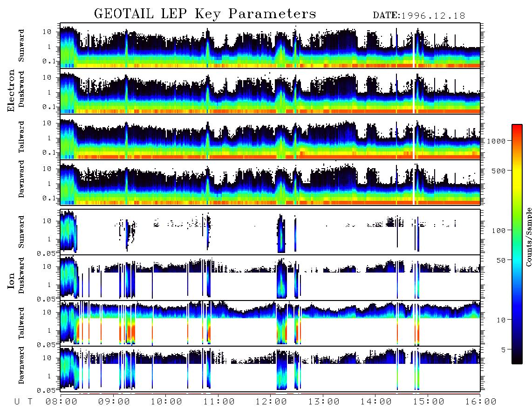This screenshot has height=410, width=532.
Task: Click the 14:00 time tick label
Action: pyautogui.click(x=376, y=402)
